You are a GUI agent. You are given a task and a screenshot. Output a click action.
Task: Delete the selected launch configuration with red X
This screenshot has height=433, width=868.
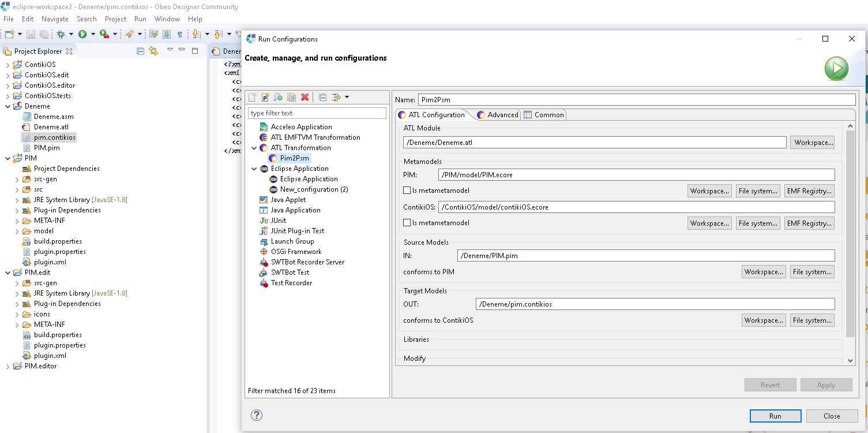click(305, 97)
